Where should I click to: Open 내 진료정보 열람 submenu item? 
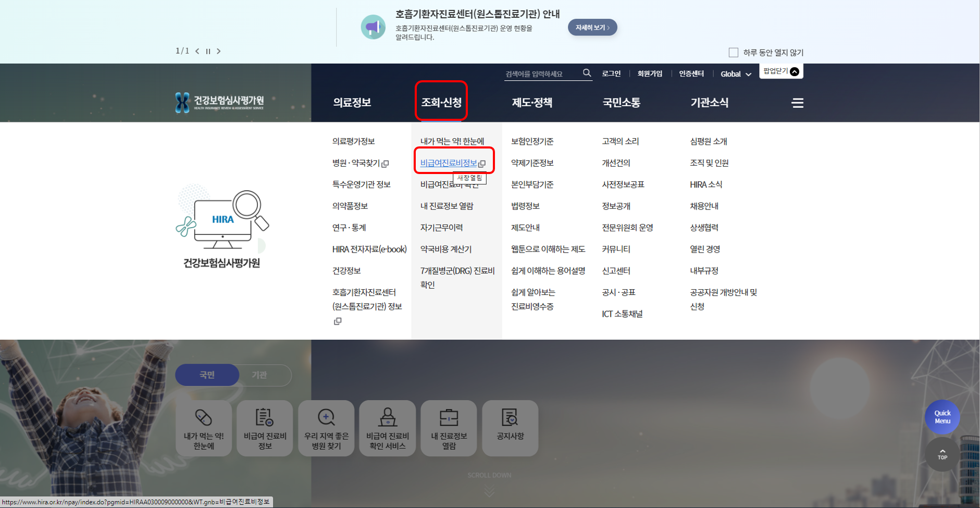[447, 206]
